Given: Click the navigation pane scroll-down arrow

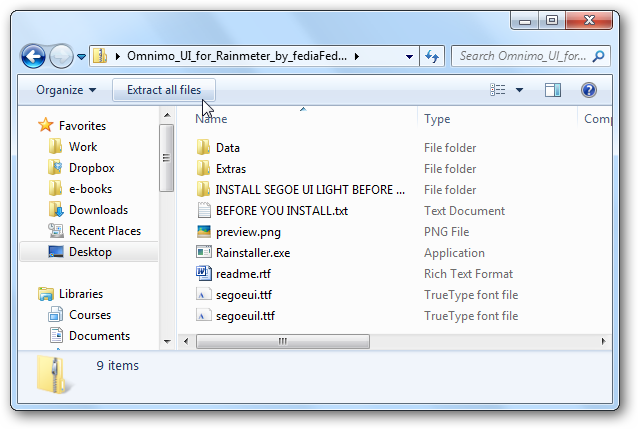Looking at the screenshot, I should click(x=167, y=341).
